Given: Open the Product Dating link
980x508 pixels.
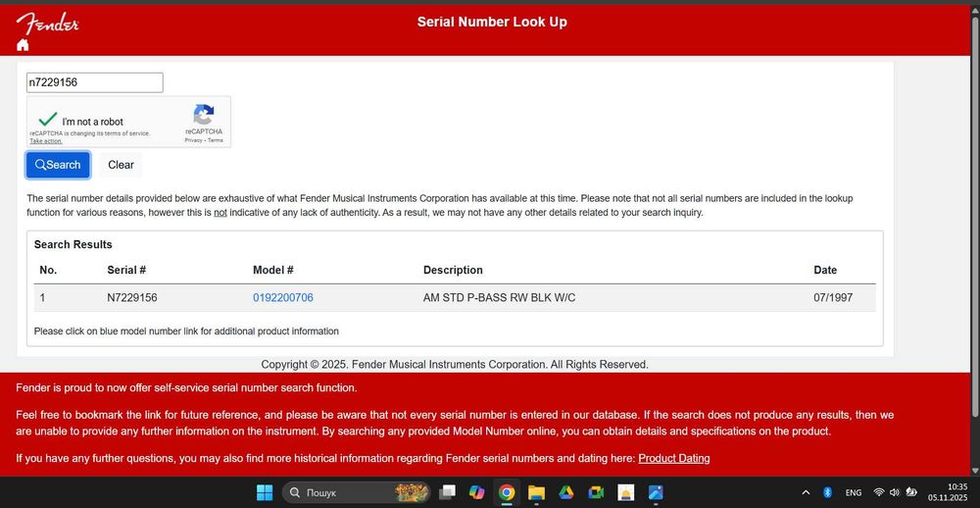Looking at the screenshot, I should pos(674,459).
